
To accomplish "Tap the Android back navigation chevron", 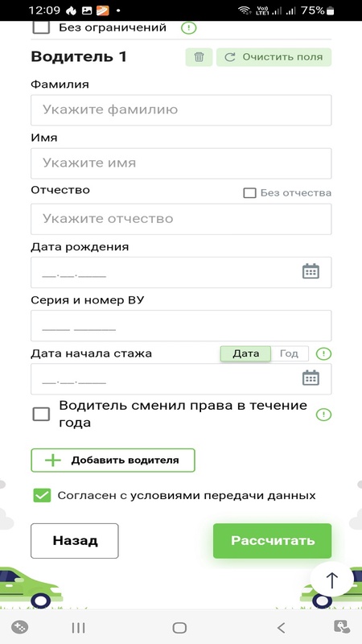I will tap(281, 628).
